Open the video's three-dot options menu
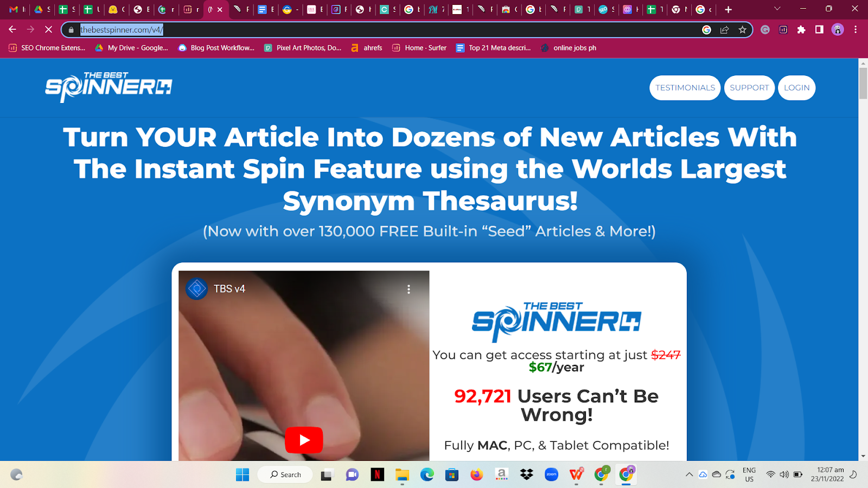 (x=409, y=289)
